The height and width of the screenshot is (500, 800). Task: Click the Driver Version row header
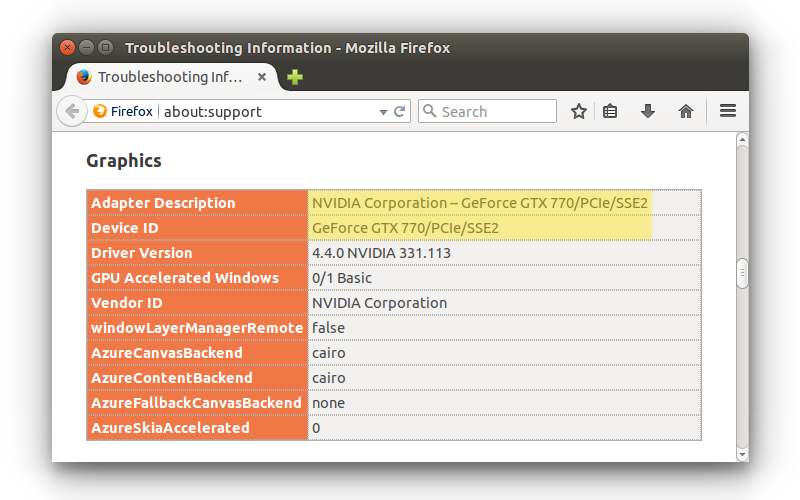tap(197, 253)
